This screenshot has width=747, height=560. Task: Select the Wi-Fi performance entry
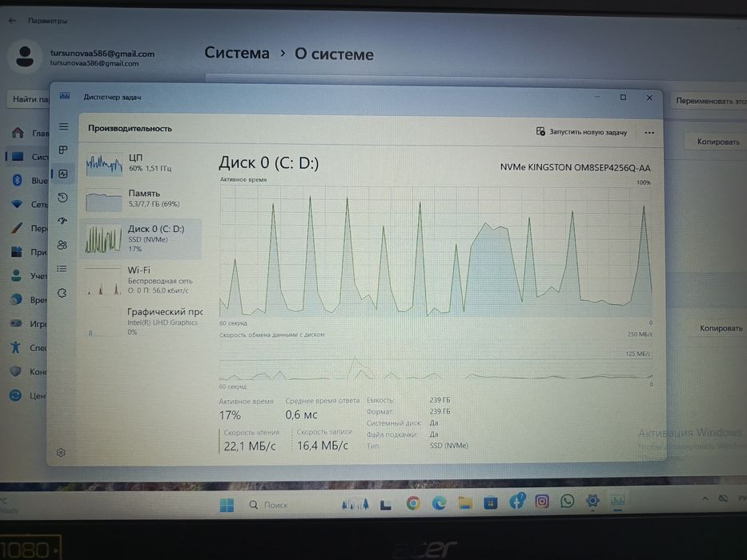(x=141, y=280)
